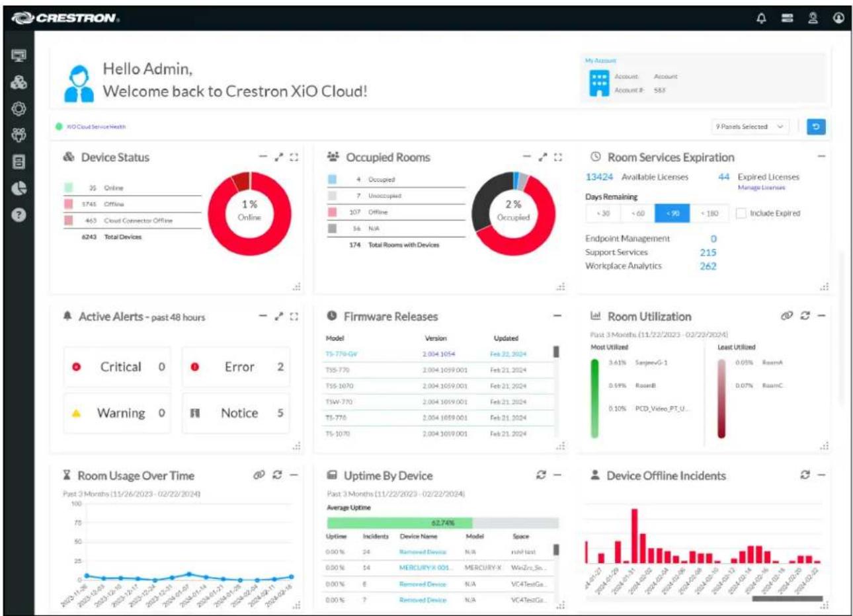Open the 9 Panels Selected dropdown
This screenshot has height=616, width=853.
point(750,126)
